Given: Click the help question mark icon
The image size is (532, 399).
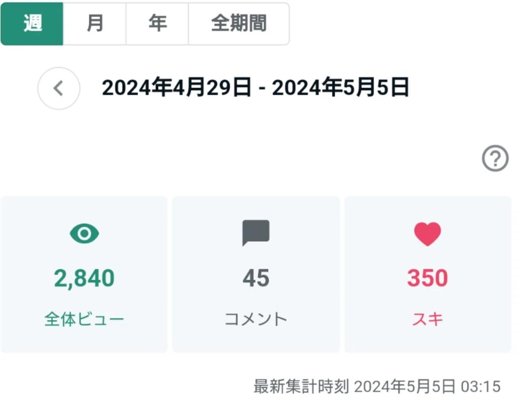Looking at the screenshot, I should tap(495, 159).
